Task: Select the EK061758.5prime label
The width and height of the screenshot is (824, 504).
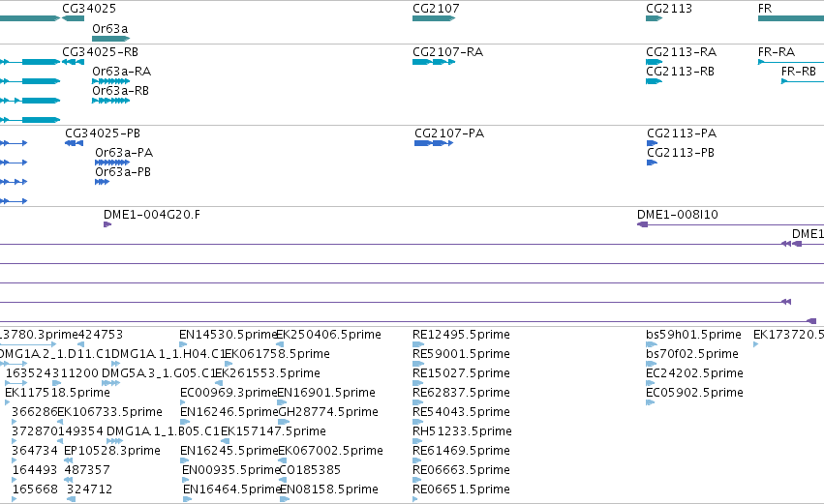Action: pyautogui.click(x=278, y=354)
